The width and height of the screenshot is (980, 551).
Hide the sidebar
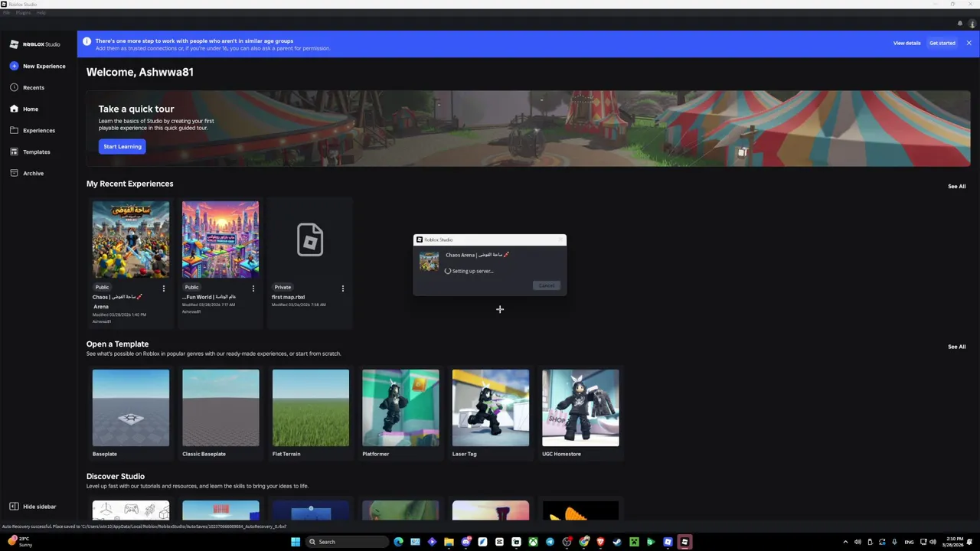click(x=33, y=507)
